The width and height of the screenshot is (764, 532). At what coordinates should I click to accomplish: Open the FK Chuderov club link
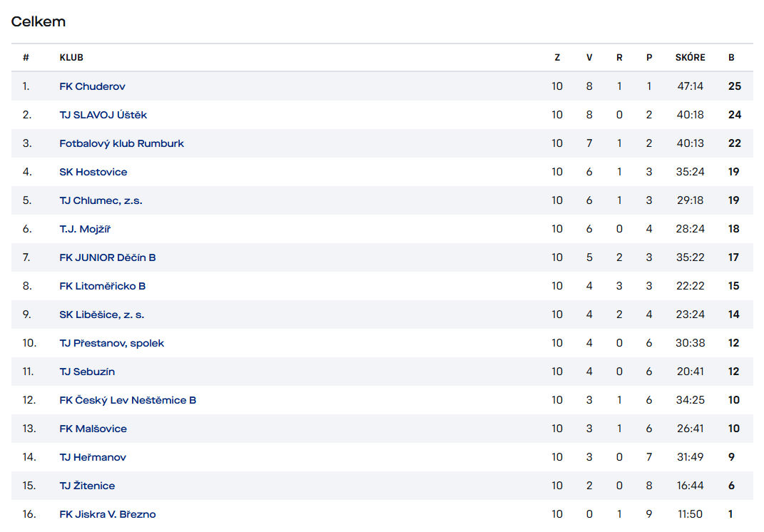tap(92, 86)
